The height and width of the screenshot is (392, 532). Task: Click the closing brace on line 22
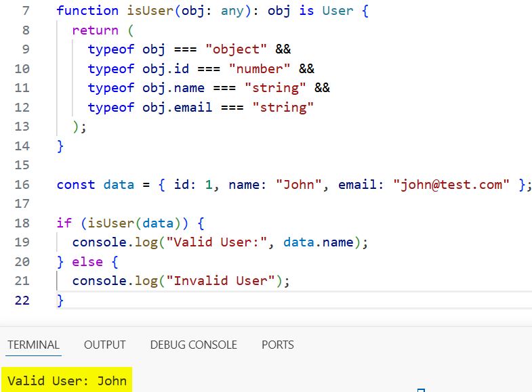60,301
